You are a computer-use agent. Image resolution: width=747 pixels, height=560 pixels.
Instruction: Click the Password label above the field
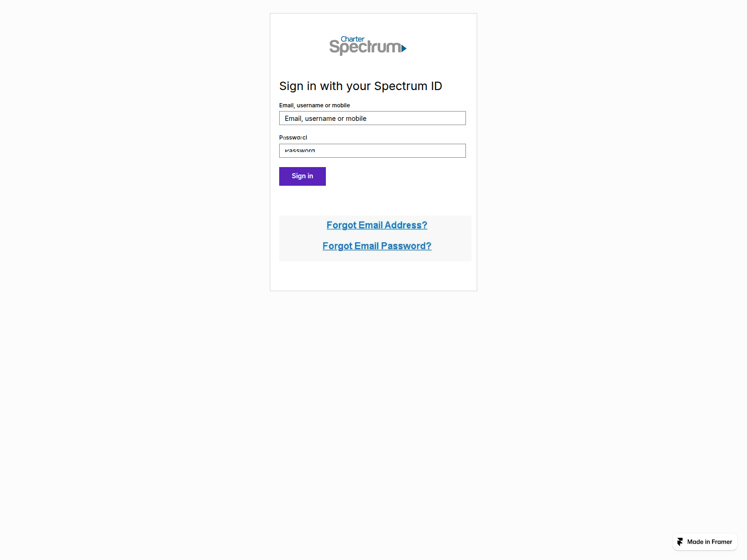(x=293, y=138)
